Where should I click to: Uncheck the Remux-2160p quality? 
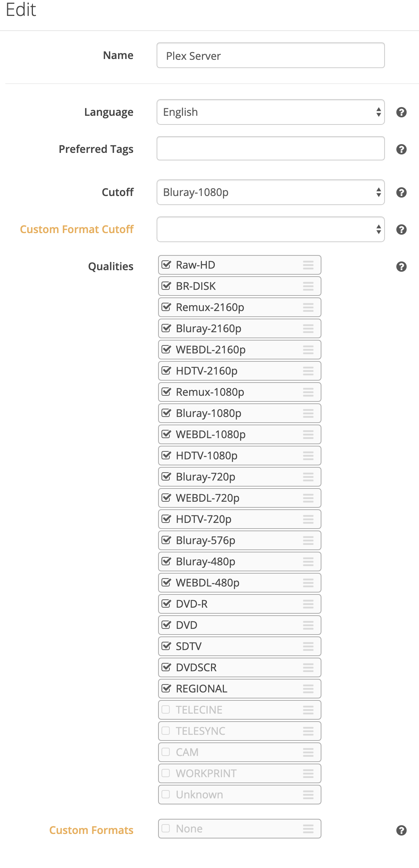[x=166, y=307]
